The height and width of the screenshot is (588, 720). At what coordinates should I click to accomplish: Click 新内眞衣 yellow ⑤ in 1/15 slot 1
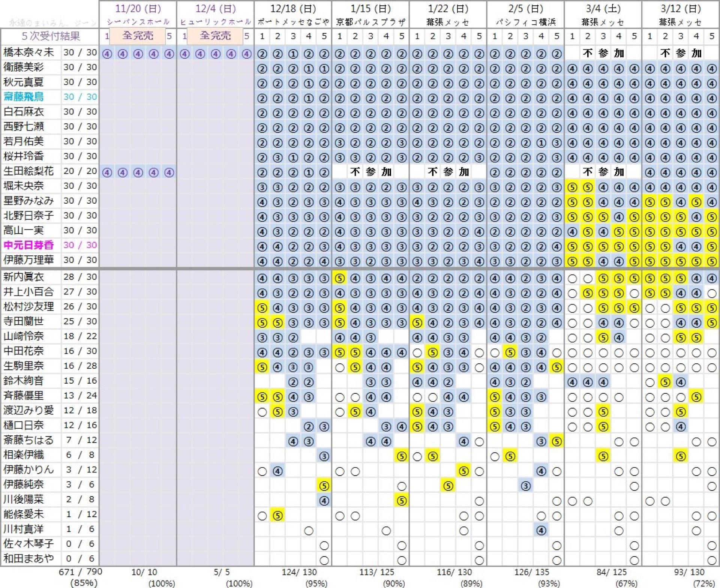(340, 279)
